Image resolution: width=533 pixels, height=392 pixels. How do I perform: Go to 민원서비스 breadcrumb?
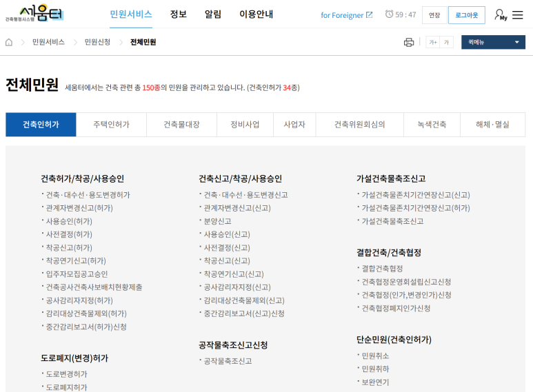[x=48, y=42]
